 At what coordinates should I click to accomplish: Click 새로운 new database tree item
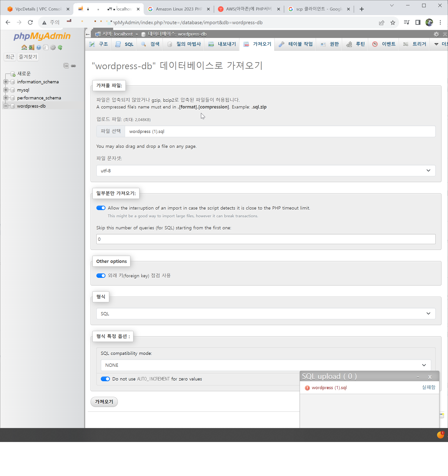24,74
